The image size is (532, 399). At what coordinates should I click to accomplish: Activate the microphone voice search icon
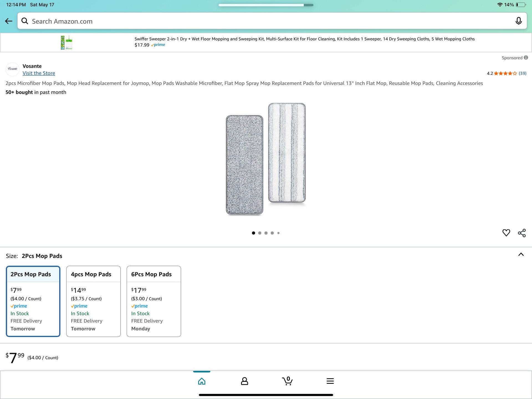point(518,21)
